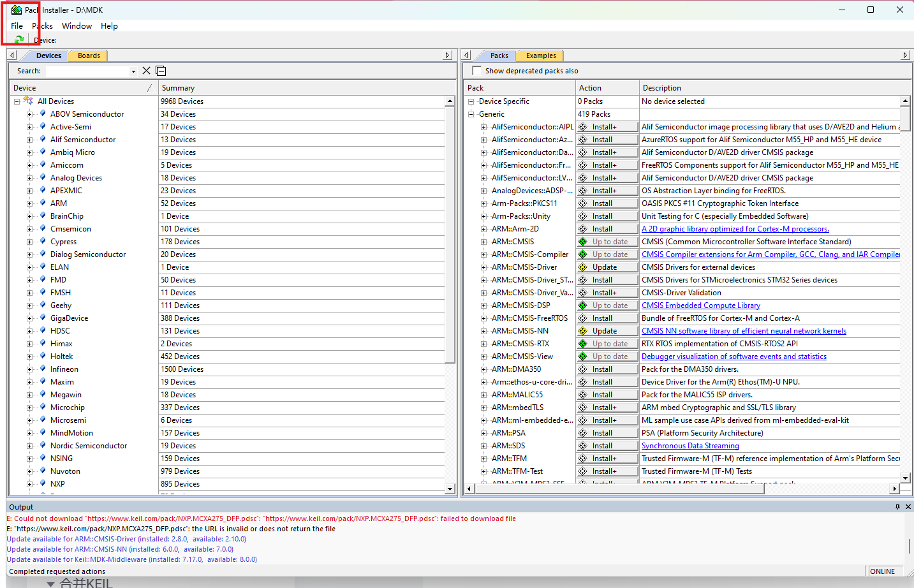The width and height of the screenshot is (914, 588).
Task: Switch to the Boards tab
Action: click(x=89, y=55)
